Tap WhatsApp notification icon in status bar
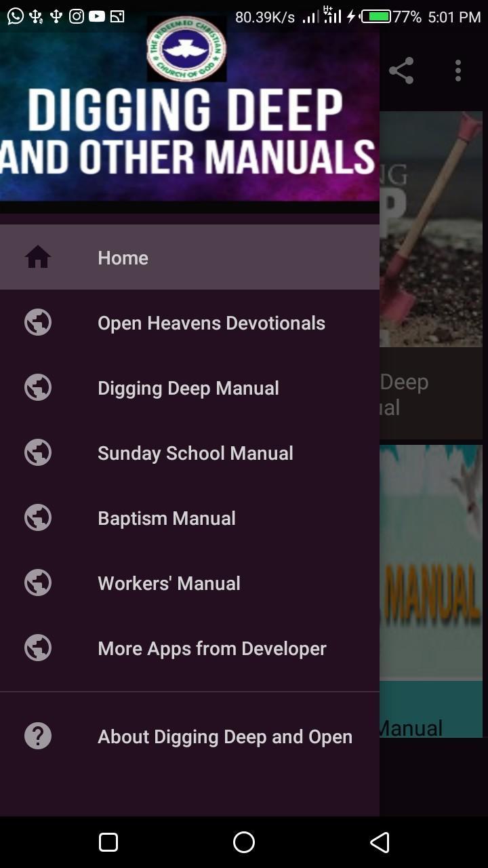Image resolution: width=488 pixels, height=868 pixels. coord(15,16)
